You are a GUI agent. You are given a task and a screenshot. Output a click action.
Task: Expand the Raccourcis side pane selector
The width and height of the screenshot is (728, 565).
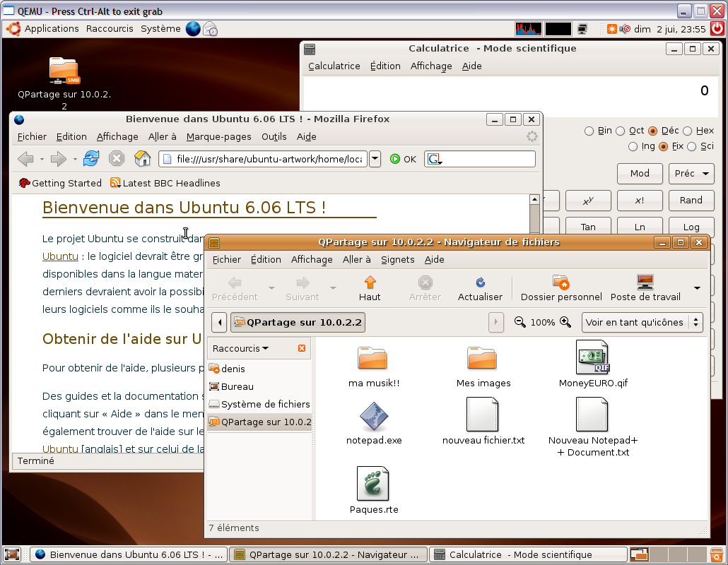240,348
